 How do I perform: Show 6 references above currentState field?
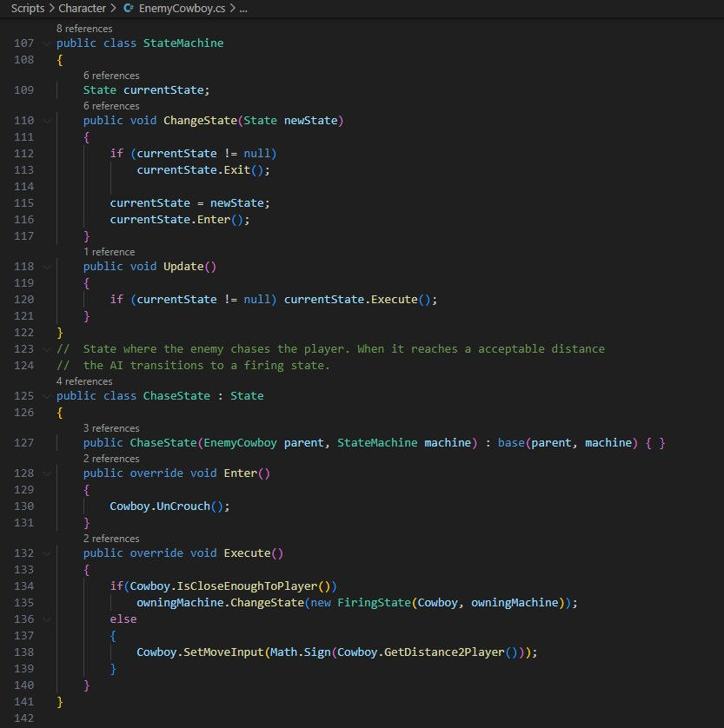[111, 76]
